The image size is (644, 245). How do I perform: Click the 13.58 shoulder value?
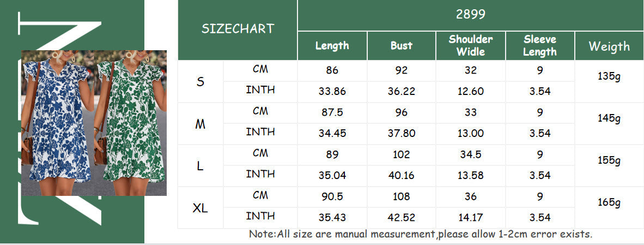[x=471, y=175]
